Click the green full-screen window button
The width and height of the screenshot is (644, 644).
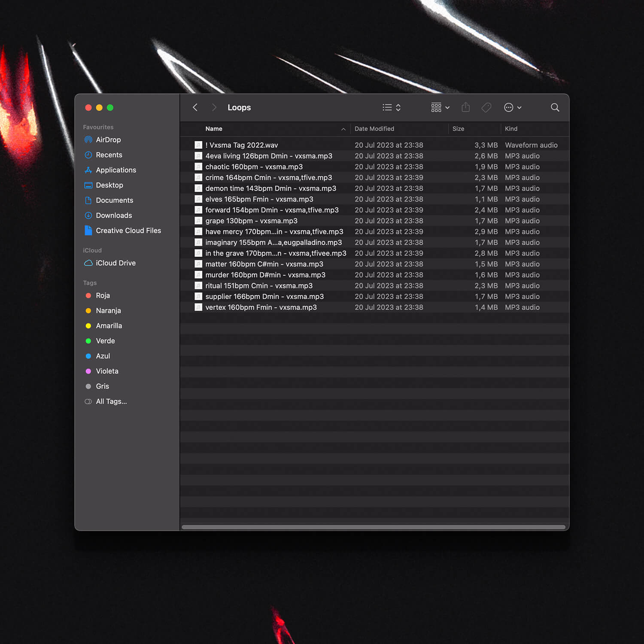(x=110, y=108)
